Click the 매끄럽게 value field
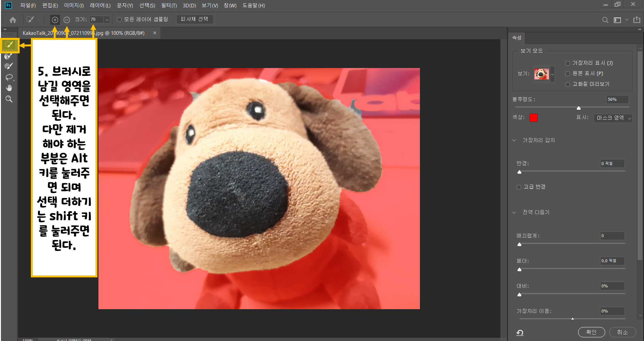The width and height of the screenshot is (644, 341). pos(612,236)
